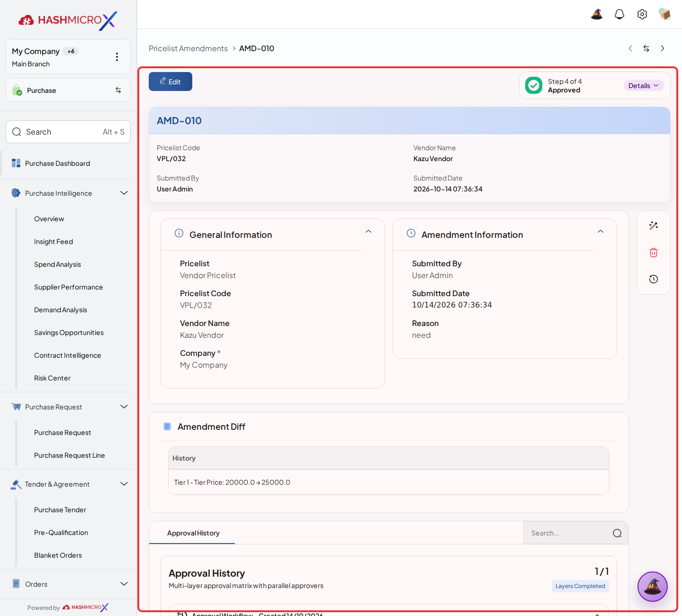This screenshot has width=682, height=616.
Task: Go to previous amendment record
Action: [x=630, y=48]
